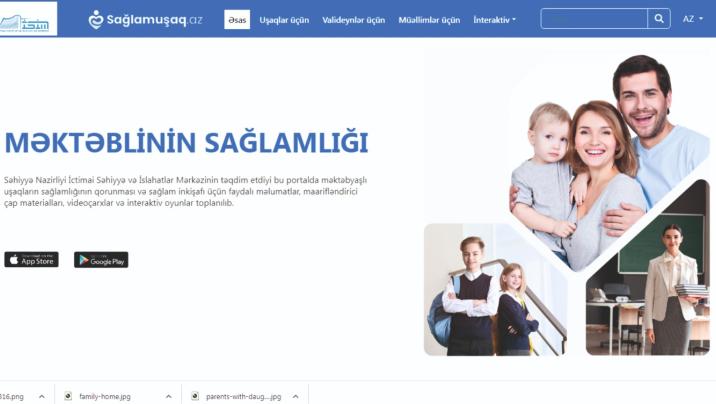Click the schoolchildren photo on stairs
716x404 pixels.
point(492,292)
